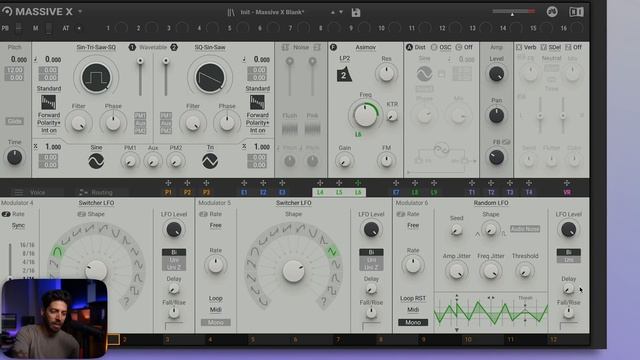Select the previous preset with up arrow
Viewport: 640px width, 360px height.
pos(333,12)
